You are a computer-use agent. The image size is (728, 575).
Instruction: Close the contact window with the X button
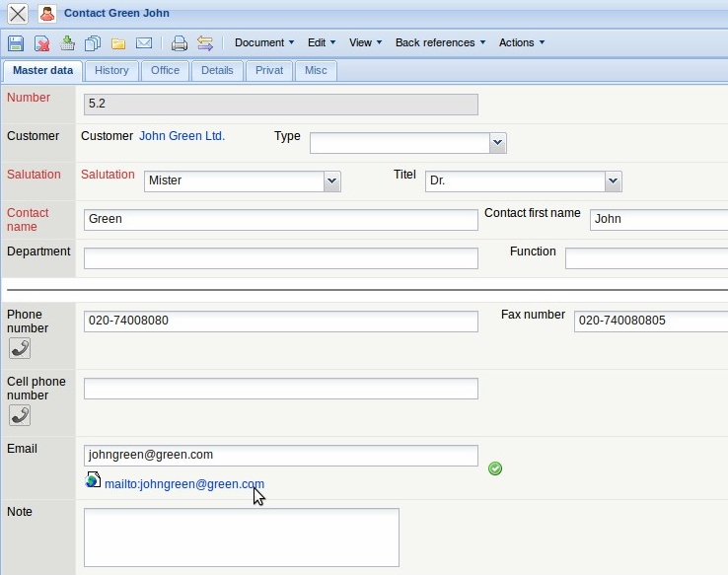click(x=18, y=14)
